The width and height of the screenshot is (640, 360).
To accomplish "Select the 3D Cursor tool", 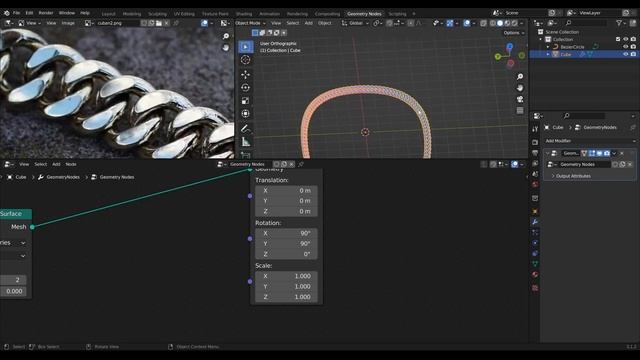I will coord(245,60).
